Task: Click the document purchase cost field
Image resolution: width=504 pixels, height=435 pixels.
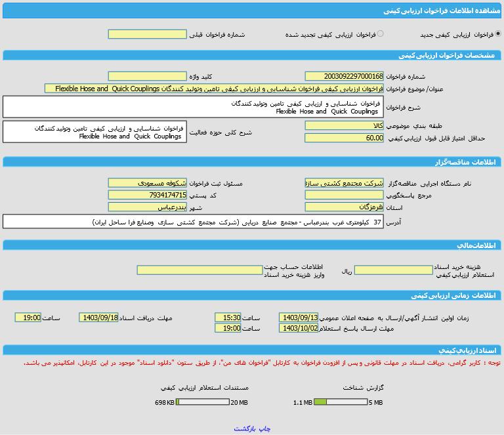Action: [x=394, y=270]
